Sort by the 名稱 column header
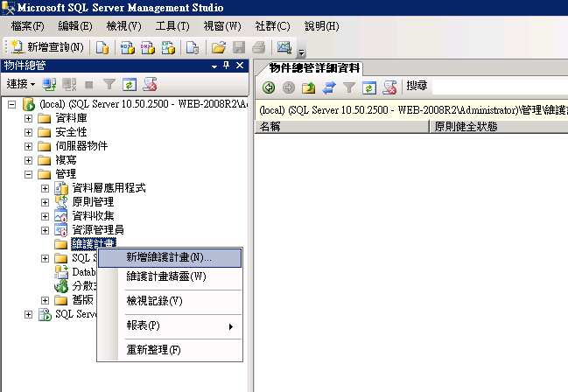The width and height of the screenshot is (568, 392). 342,127
